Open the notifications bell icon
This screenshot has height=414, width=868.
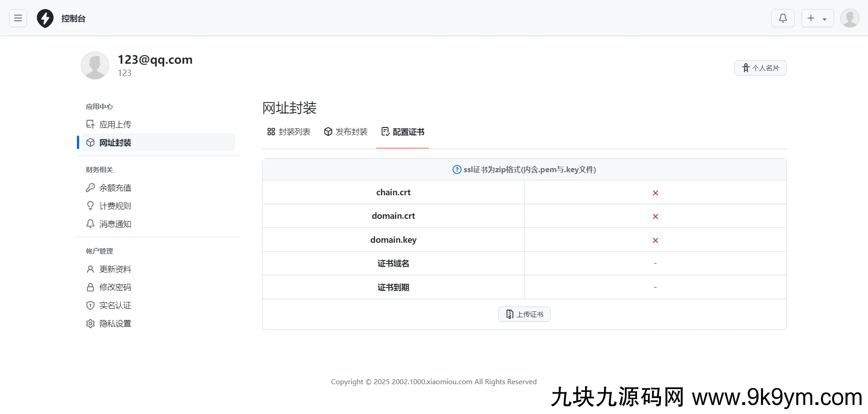click(783, 18)
